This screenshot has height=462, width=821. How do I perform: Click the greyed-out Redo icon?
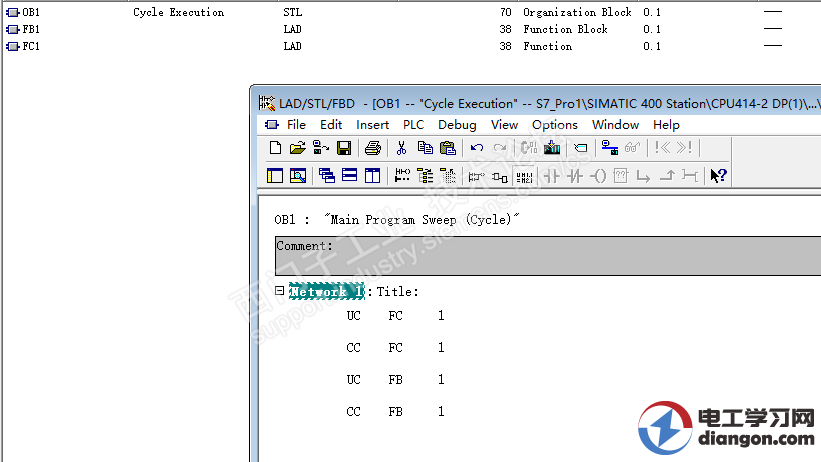(x=500, y=148)
